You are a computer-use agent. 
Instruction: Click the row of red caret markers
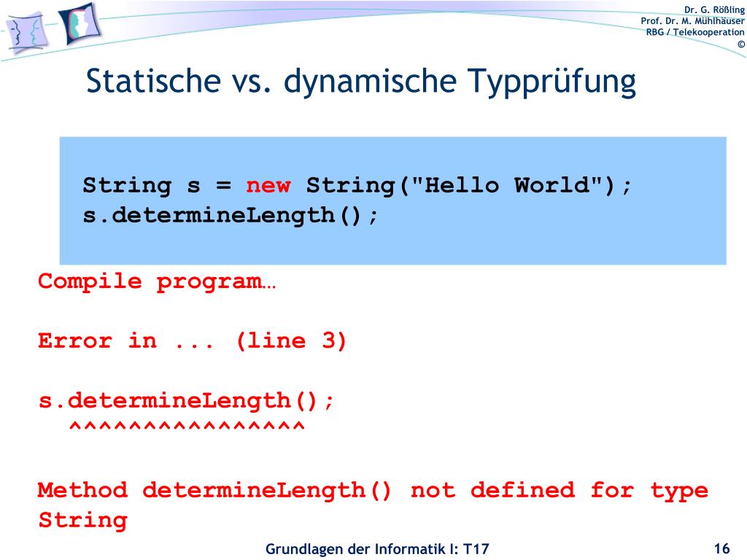pos(187,426)
